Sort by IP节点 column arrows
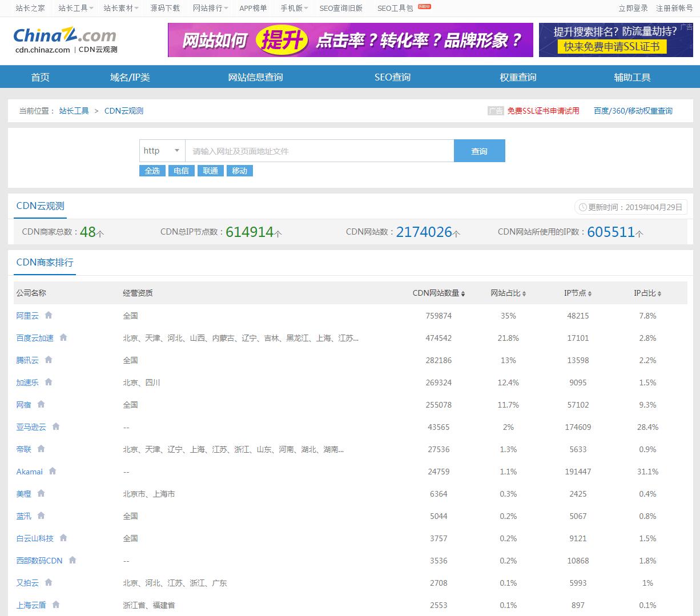 pos(590,293)
